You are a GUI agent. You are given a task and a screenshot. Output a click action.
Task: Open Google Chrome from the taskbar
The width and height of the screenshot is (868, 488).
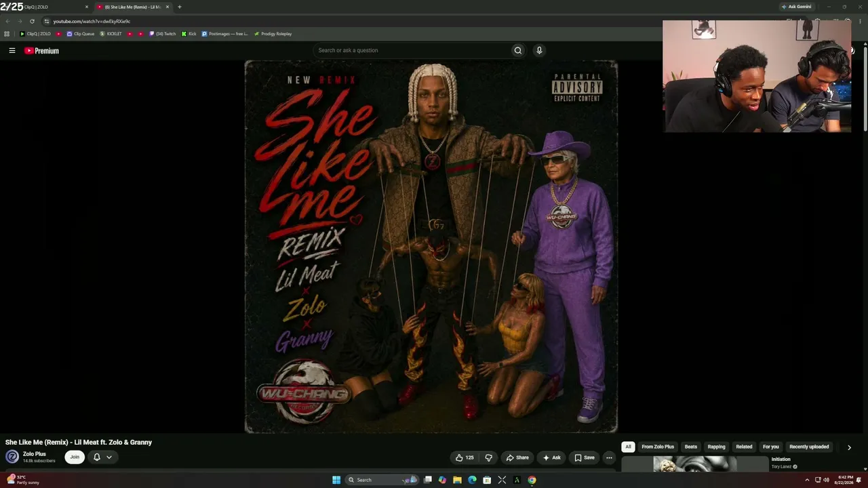(532, 480)
